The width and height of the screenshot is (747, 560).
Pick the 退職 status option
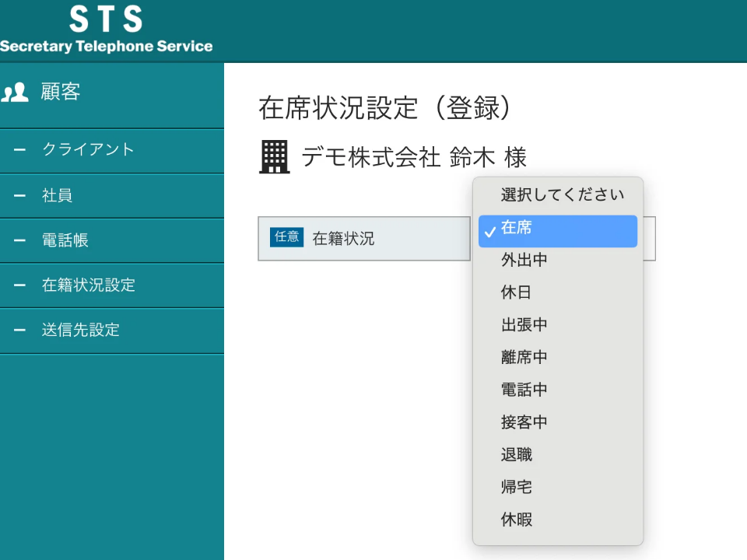(x=517, y=455)
